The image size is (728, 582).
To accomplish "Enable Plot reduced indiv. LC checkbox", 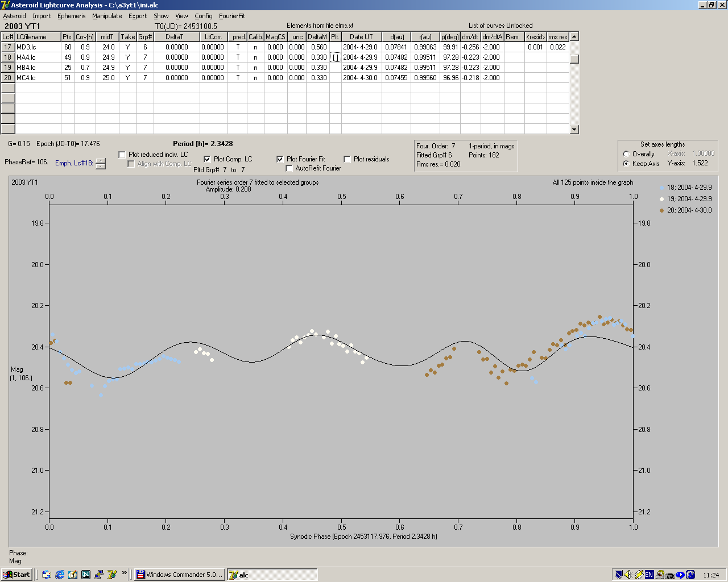I will [x=122, y=155].
